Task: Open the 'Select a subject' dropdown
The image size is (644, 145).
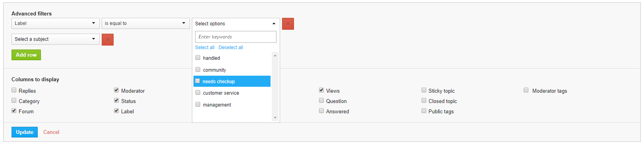Action: [56, 39]
